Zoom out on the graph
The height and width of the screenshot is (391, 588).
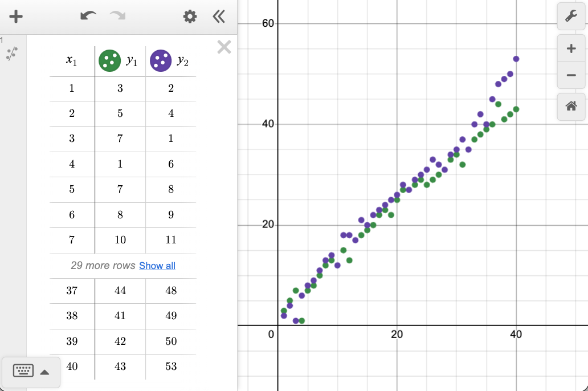[x=571, y=75]
